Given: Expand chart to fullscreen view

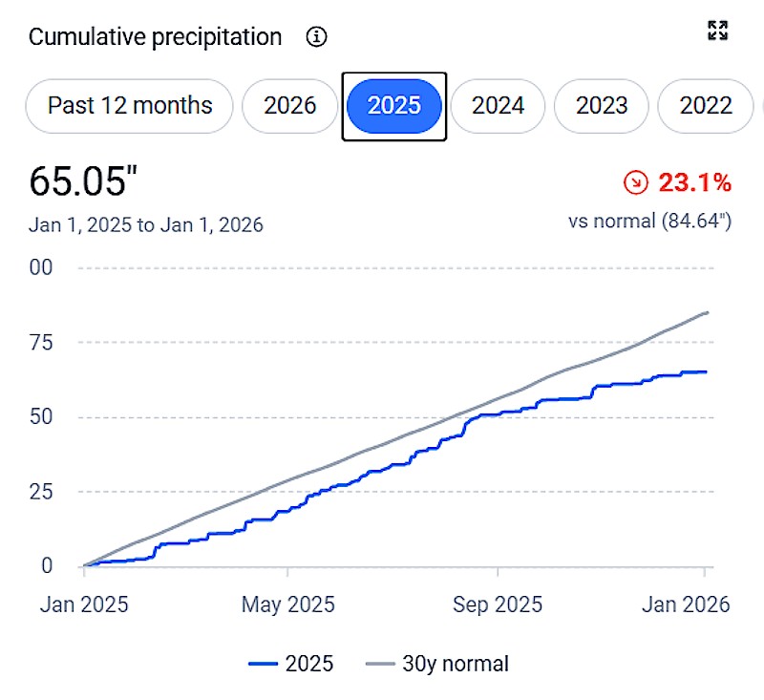Looking at the screenshot, I should click(x=717, y=31).
